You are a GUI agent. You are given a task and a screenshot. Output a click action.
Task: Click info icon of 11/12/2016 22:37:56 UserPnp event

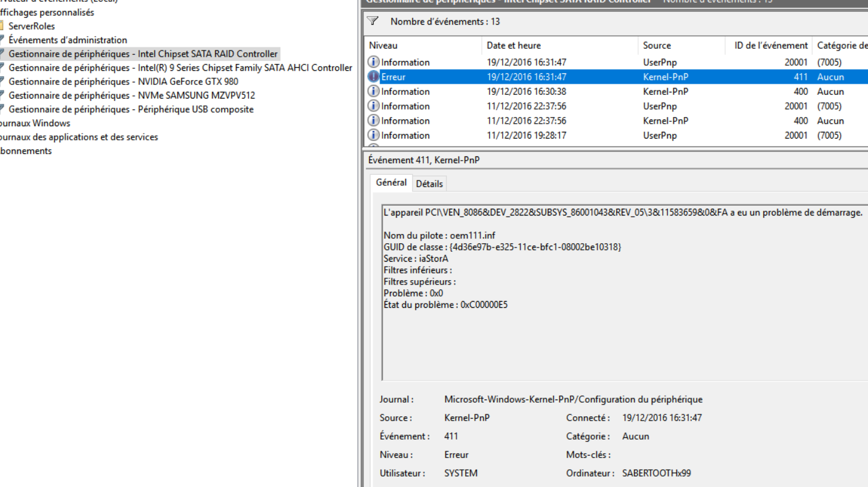coord(373,106)
